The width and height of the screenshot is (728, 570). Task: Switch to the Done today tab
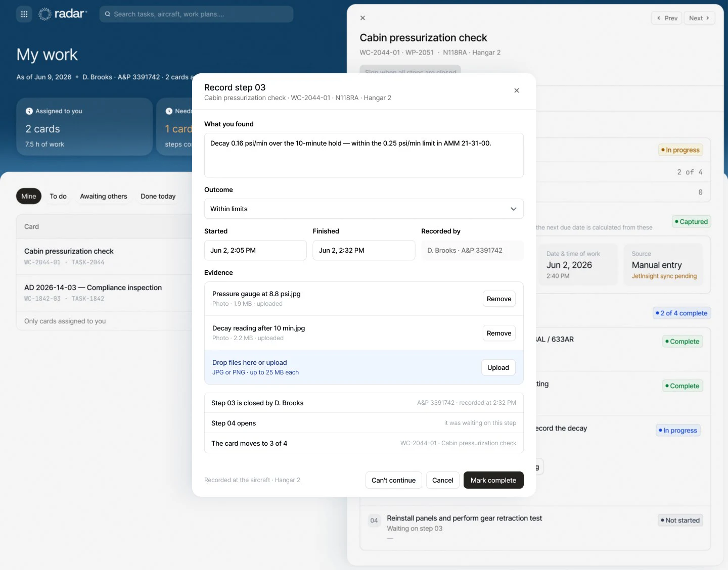[158, 196]
